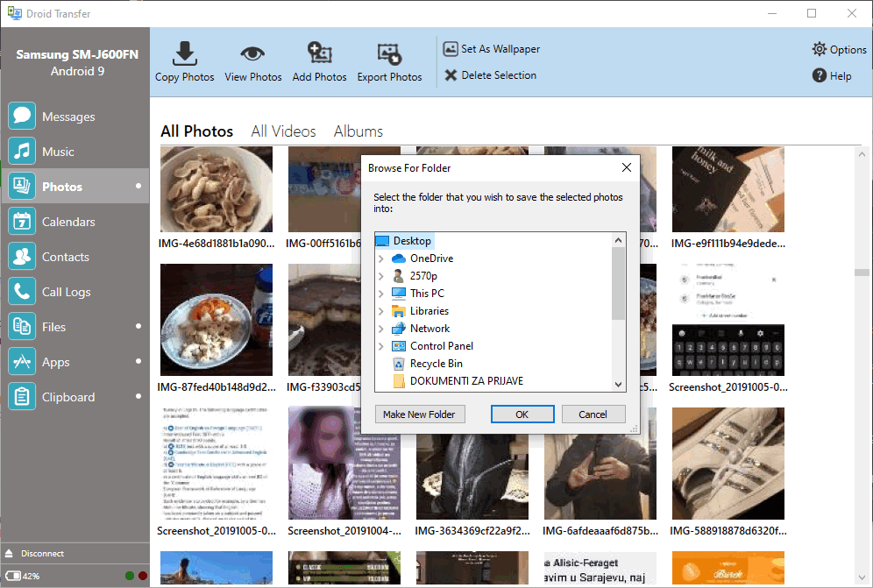
Task: Open the Calendars icon in sidebar
Action: click(22, 221)
